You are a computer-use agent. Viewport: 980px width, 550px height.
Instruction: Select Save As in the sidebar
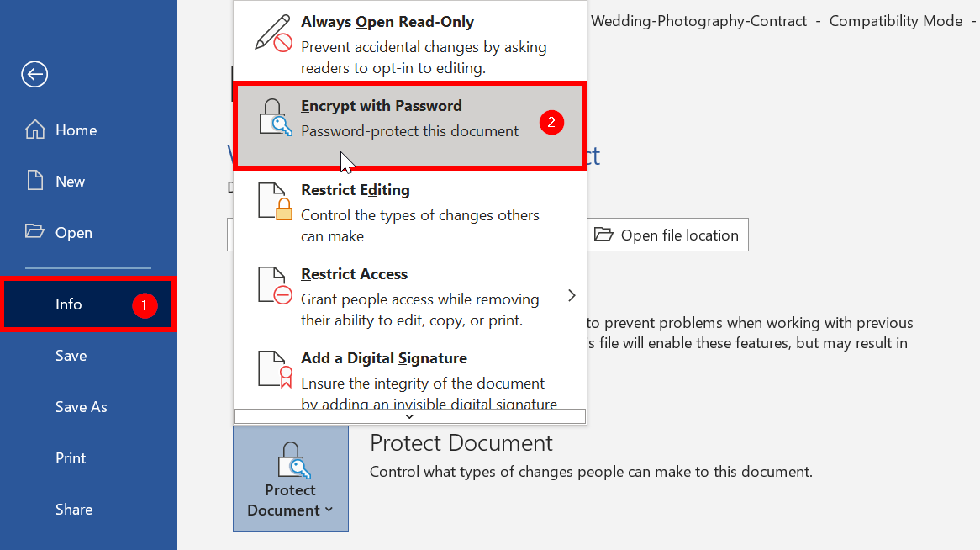(81, 406)
